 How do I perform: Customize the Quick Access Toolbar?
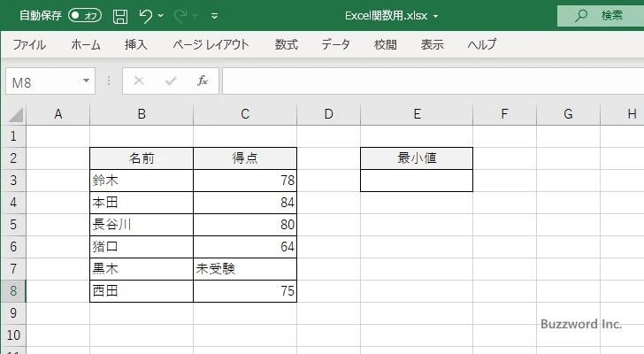click(214, 16)
